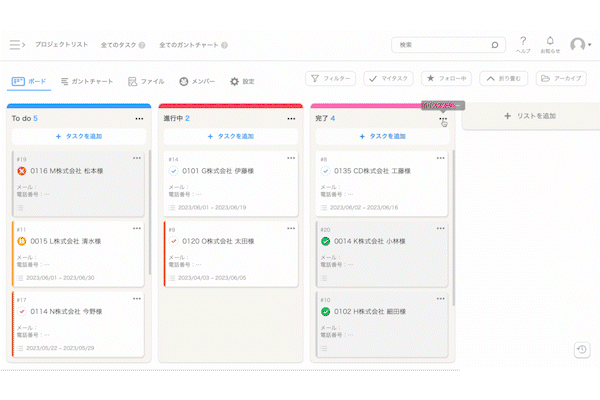The image size is (600, 400).
Task: Switch to the ガントチャート tab
Action: pos(87,81)
